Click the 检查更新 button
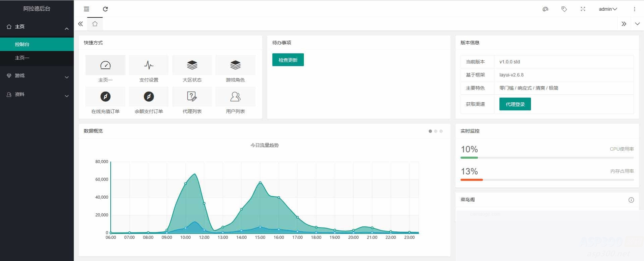644x261 pixels. (288, 60)
